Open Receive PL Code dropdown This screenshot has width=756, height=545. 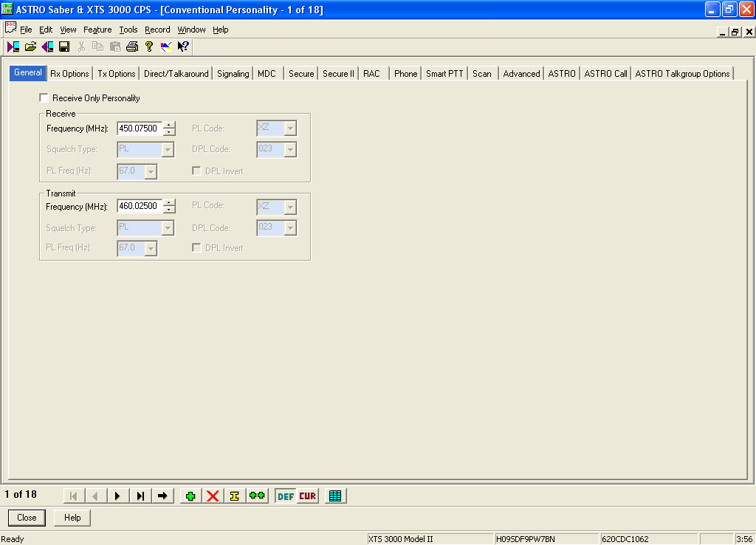point(289,128)
